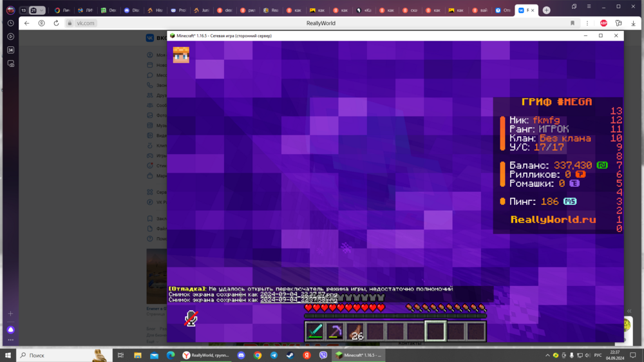The height and width of the screenshot is (362, 644).
Task: Add a sidebar item with plus
Action: click(x=11, y=314)
